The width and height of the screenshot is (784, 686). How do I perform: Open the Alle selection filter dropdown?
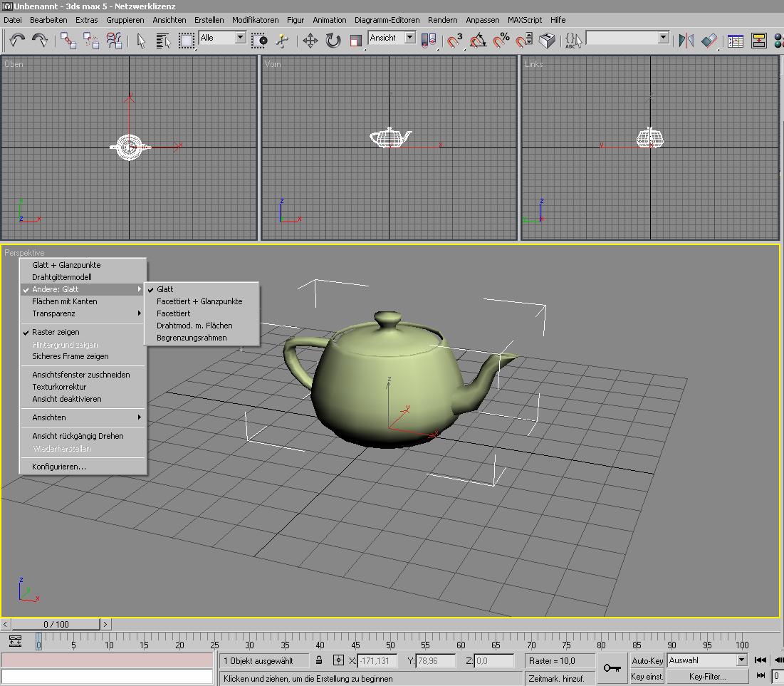click(222, 38)
